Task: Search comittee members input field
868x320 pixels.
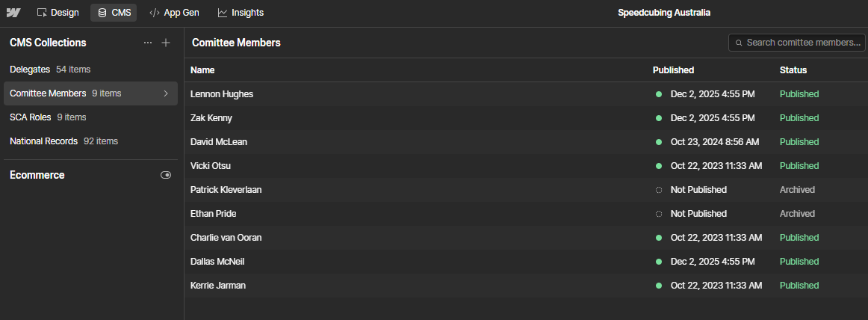Action: (x=803, y=43)
